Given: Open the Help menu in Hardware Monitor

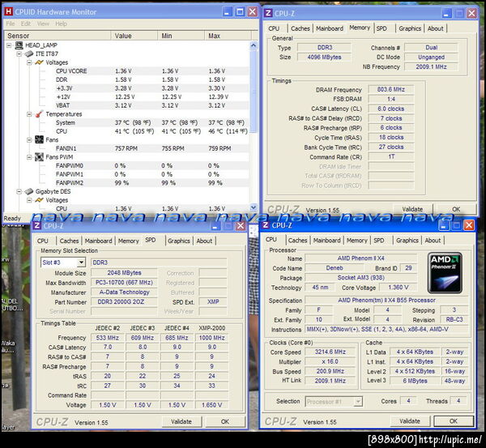Looking at the screenshot, I should [x=61, y=23].
